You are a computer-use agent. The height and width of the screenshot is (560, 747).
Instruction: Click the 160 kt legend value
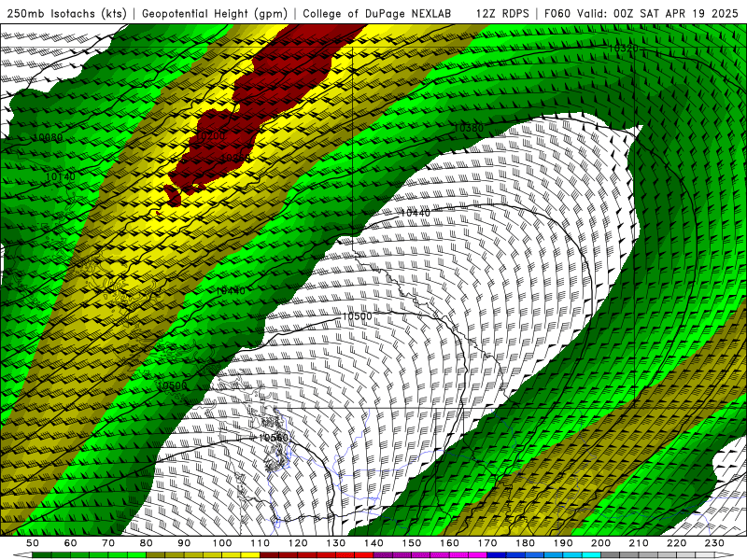pyautogui.click(x=449, y=543)
